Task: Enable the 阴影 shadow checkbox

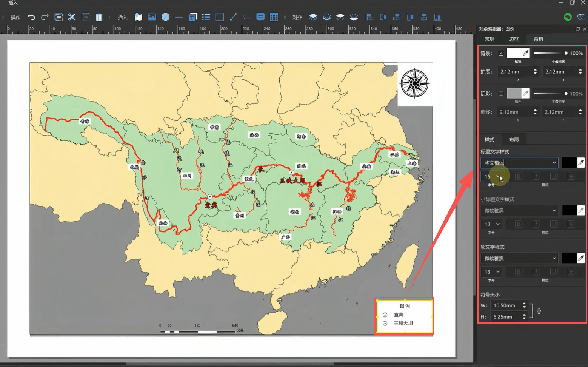Action: (x=501, y=93)
